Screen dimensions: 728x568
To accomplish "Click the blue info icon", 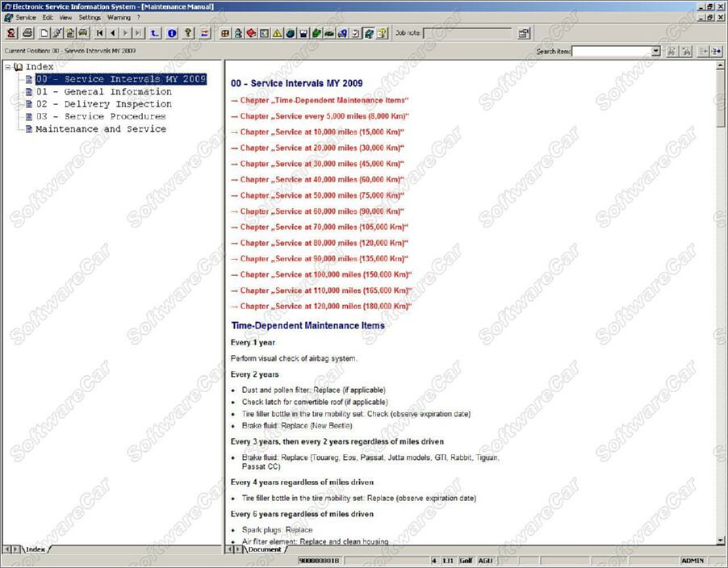I will point(172,33).
